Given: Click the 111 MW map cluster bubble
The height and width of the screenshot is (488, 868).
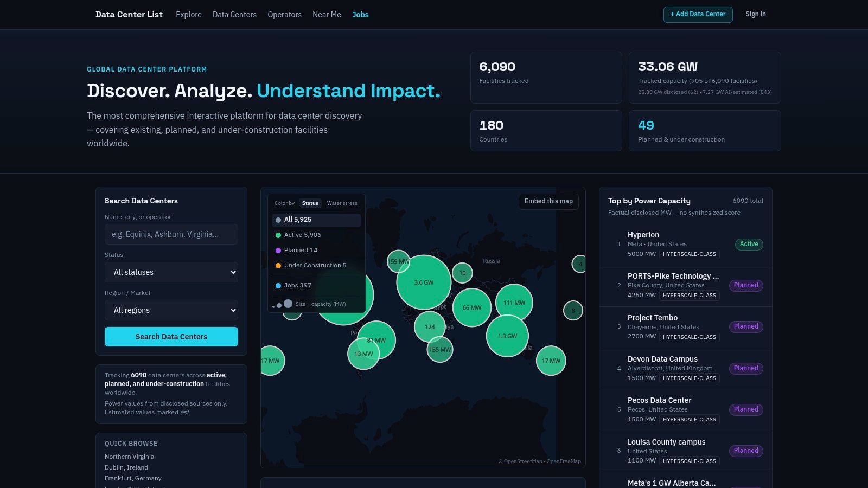Looking at the screenshot, I should tap(514, 303).
